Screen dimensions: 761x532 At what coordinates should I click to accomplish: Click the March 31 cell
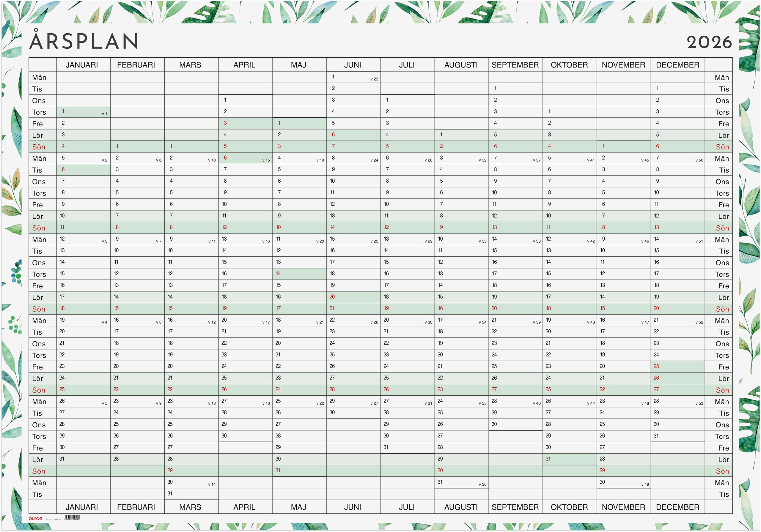pos(191,494)
